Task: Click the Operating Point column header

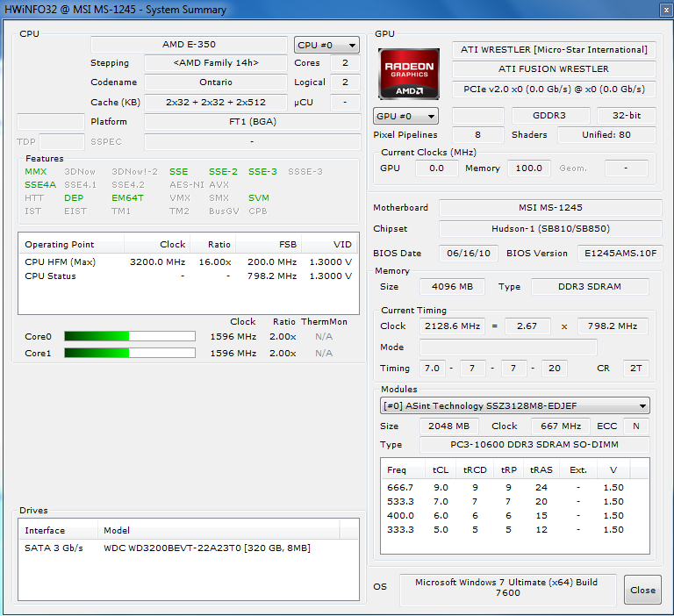Action: [71, 244]
